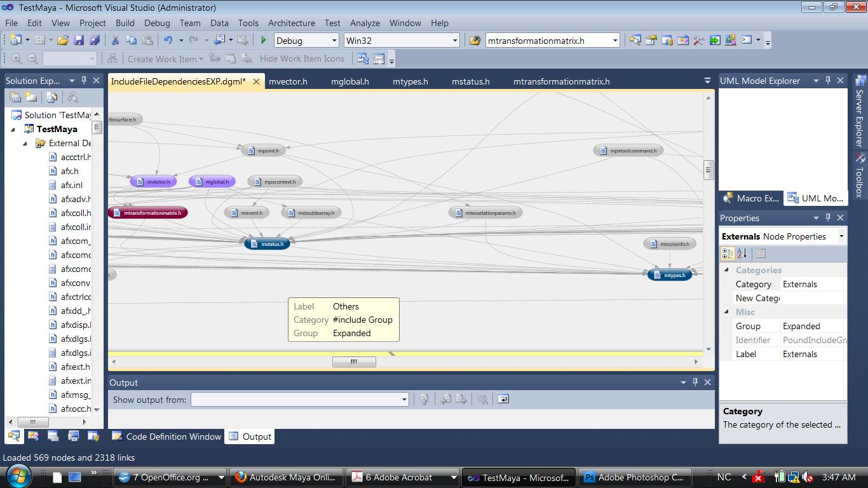This screenshot has height=488, width=868.
Task: Save the current file with the Save icon
Action: click(79, 40)
